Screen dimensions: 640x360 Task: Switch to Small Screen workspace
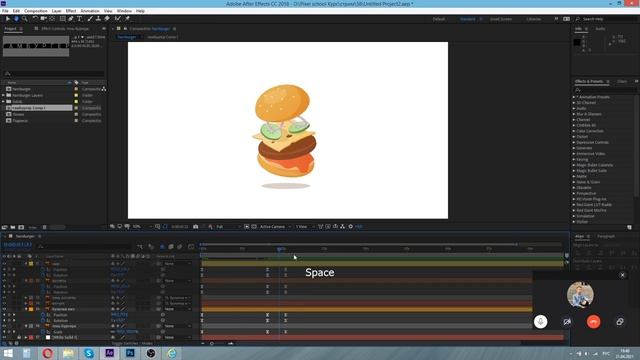coord(501,19)
